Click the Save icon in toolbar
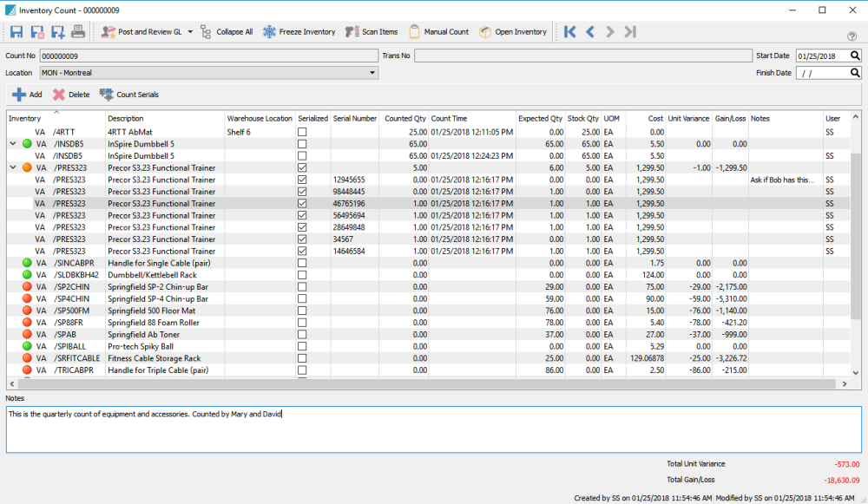 coord(16,32)
